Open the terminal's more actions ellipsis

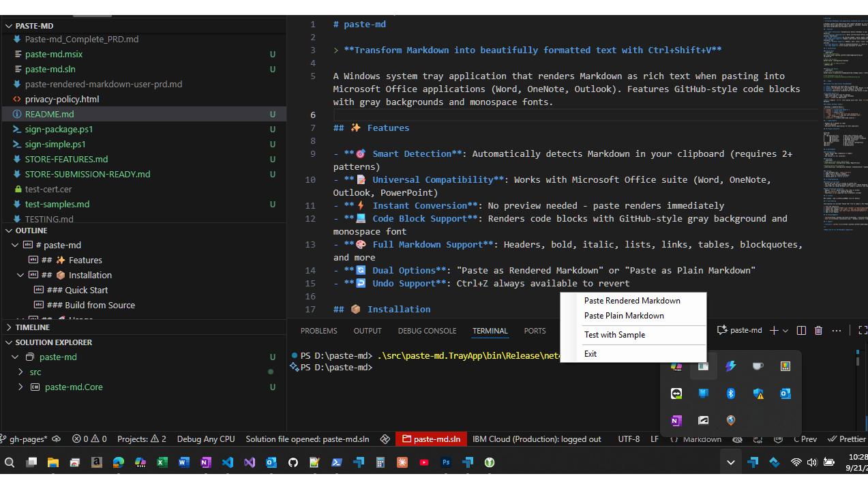(837, 331)
